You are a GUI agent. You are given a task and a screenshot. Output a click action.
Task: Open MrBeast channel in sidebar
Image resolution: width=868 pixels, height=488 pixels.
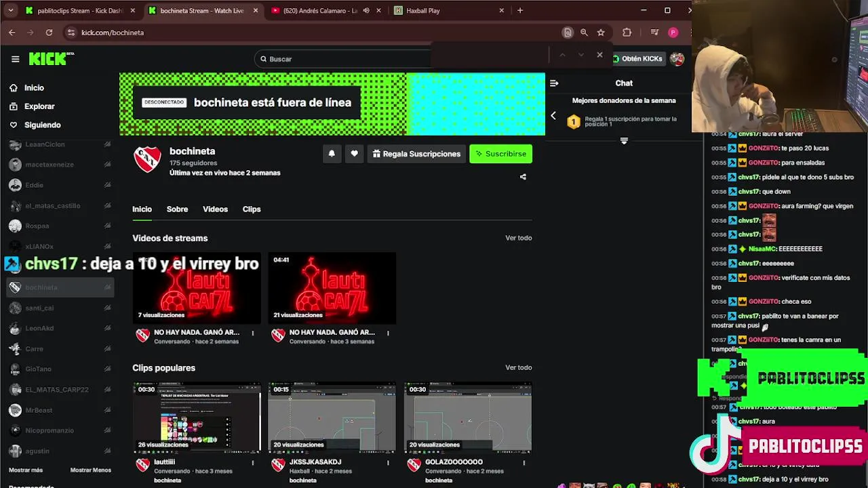tap(60, 410)
